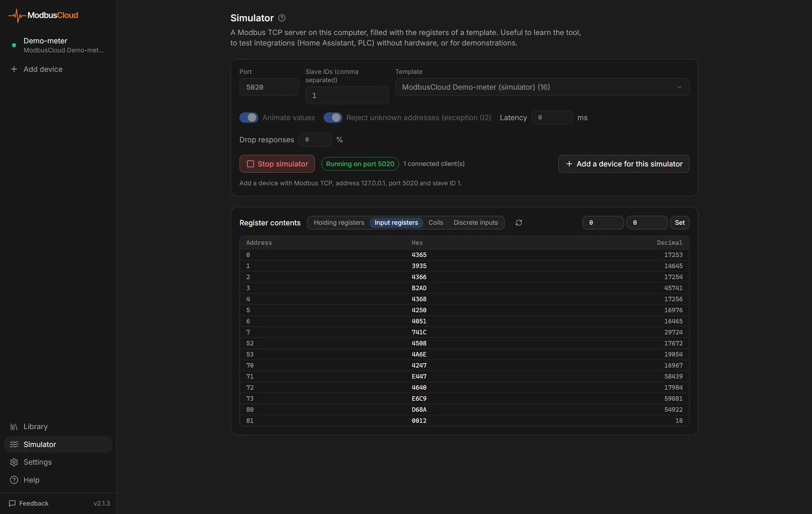This screenshot has height=514, width=812.
Task: Click the 1 connected client(s) text
Action: coord(434,164)
